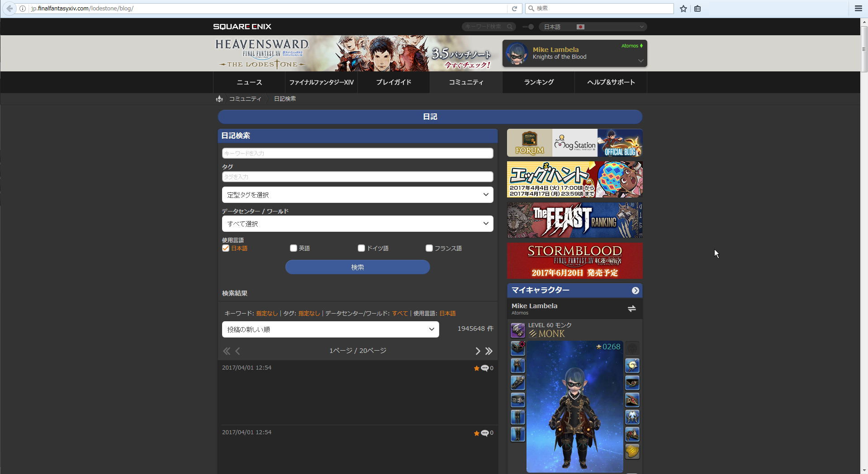Click the blue 検索 search button
The height and width of the screenshot is (474, 868).
357,267
